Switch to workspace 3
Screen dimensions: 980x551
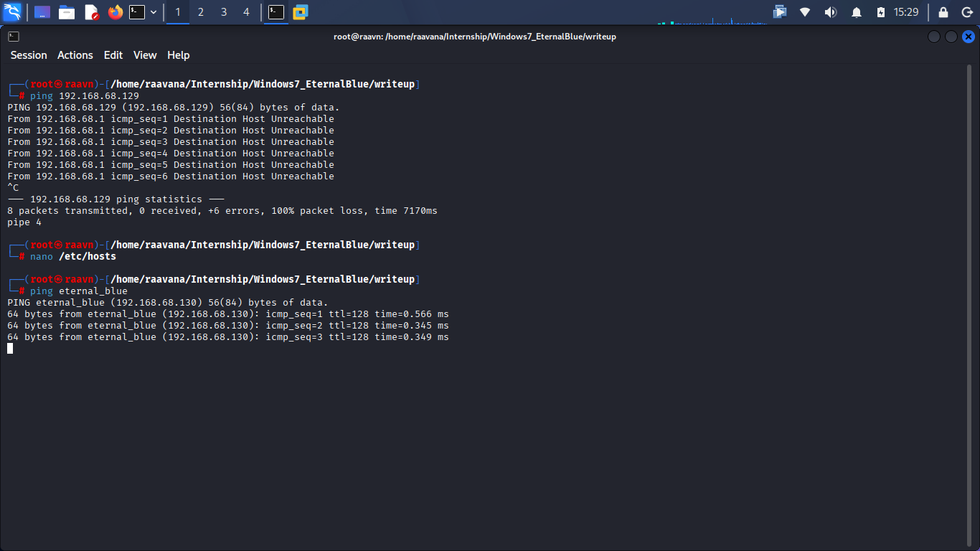[224, 12]
